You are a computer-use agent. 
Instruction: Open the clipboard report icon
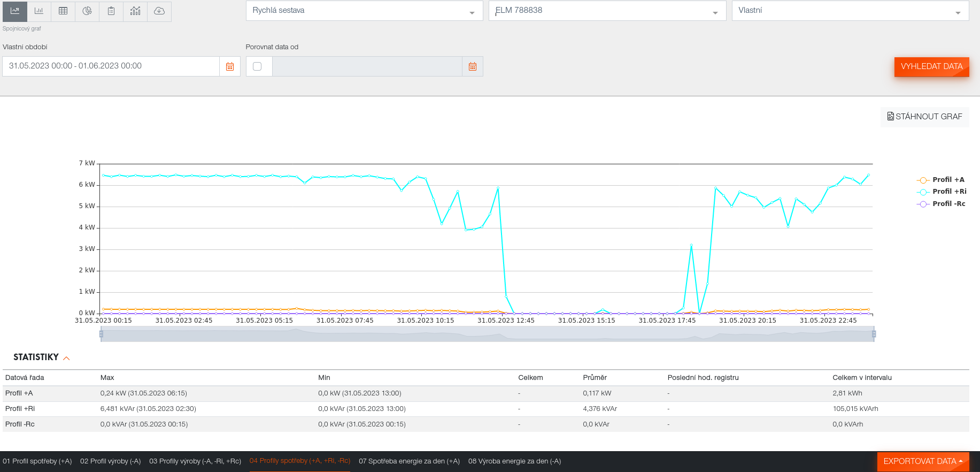point(111,11)
